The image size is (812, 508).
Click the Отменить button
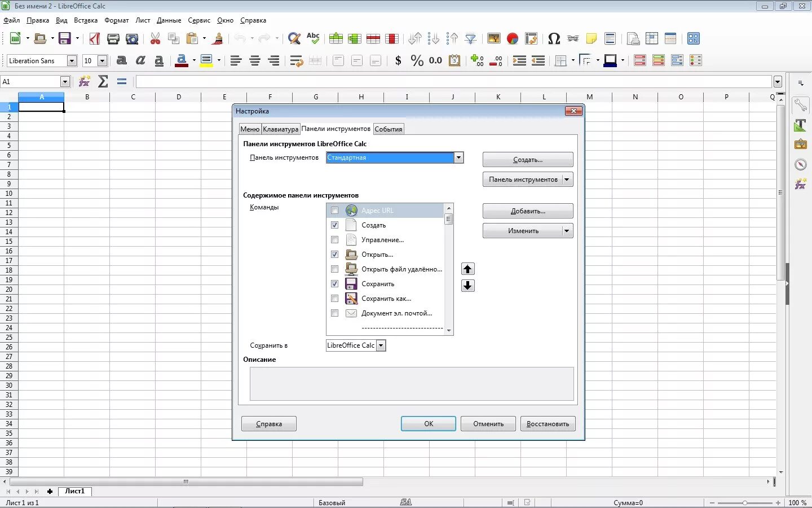coord(488,423)
